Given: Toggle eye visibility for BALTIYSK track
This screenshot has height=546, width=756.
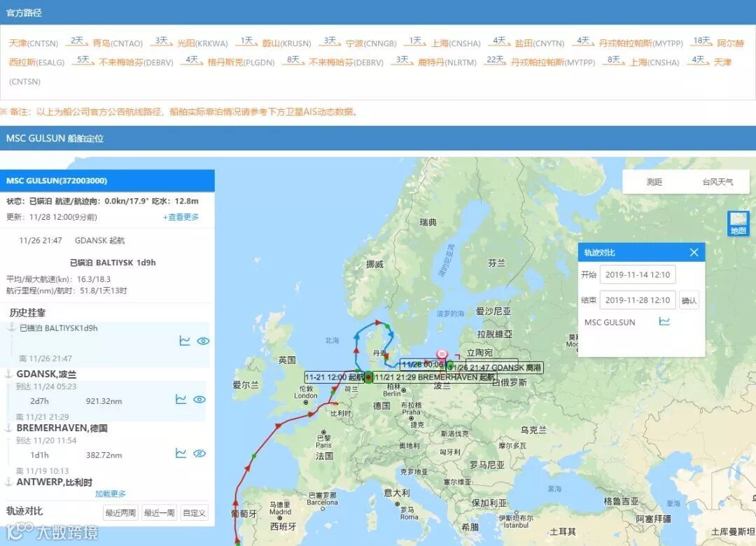Looking at the screenshot, I should (x=204, y=341).
